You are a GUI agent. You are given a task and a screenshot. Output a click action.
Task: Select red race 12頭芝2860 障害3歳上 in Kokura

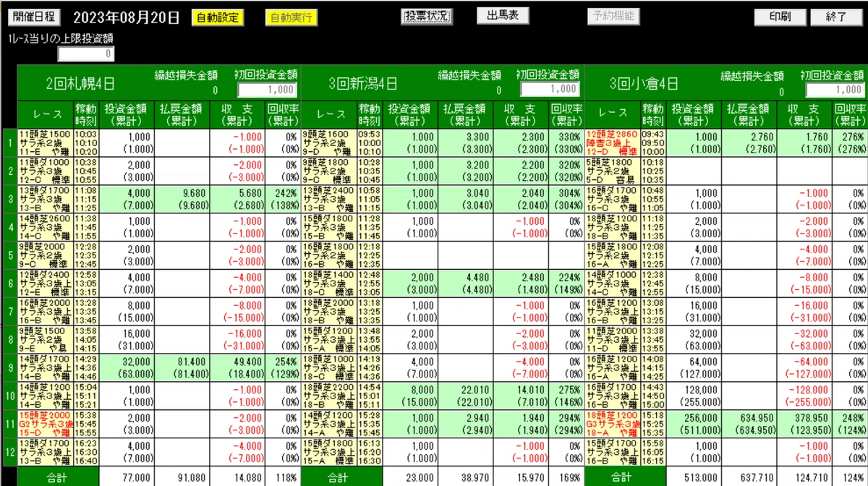[612, 142]
